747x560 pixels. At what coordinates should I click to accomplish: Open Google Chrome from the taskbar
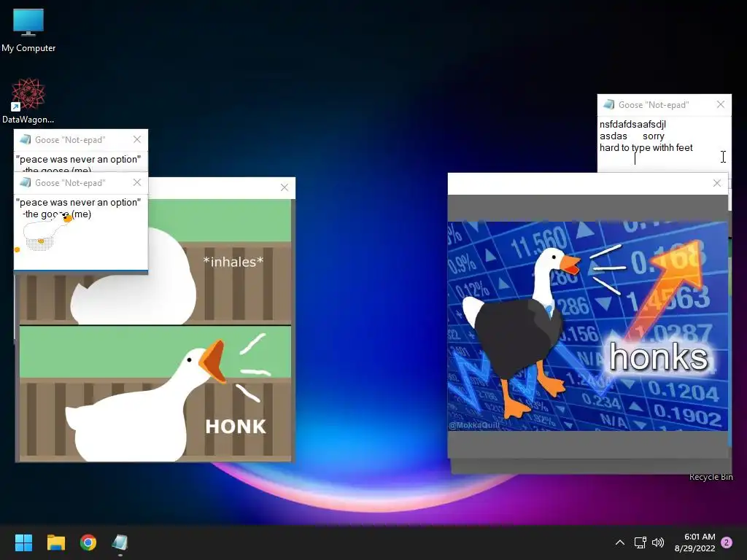pos(88,542)
